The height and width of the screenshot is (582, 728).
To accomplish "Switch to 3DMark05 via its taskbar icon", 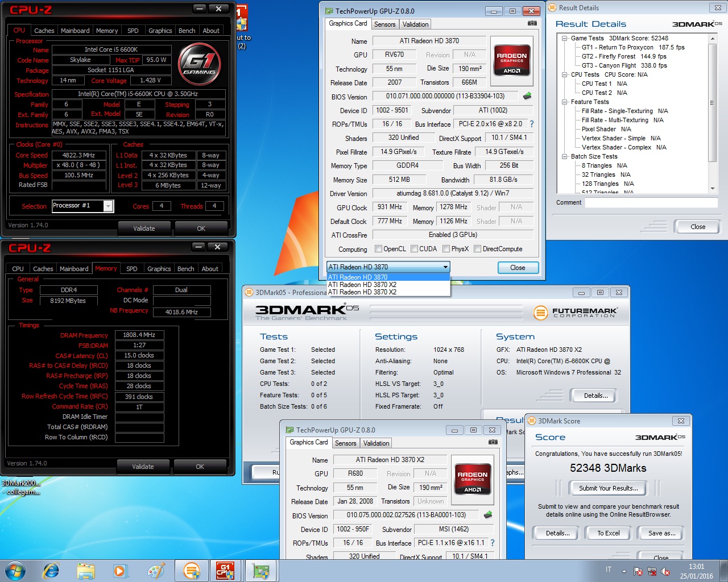I will point(192,571).
